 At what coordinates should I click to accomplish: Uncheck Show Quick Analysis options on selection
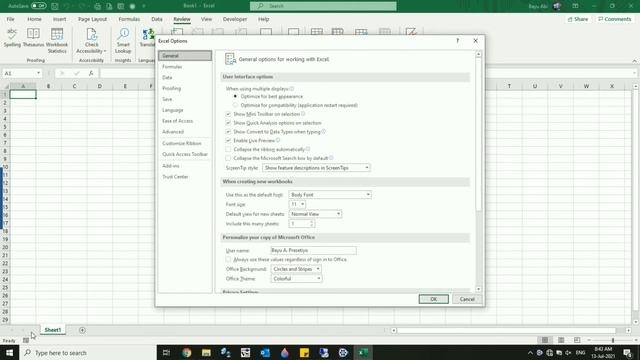(x=228, y=123)
